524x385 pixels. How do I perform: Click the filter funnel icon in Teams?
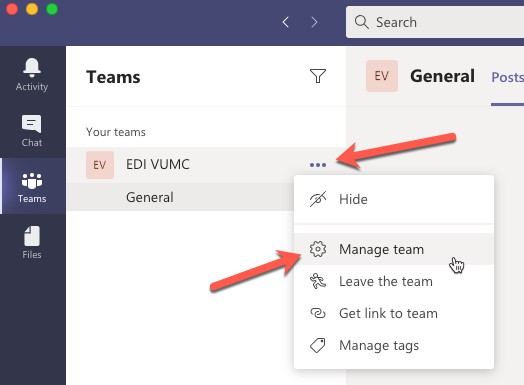(x=318, y=76)
